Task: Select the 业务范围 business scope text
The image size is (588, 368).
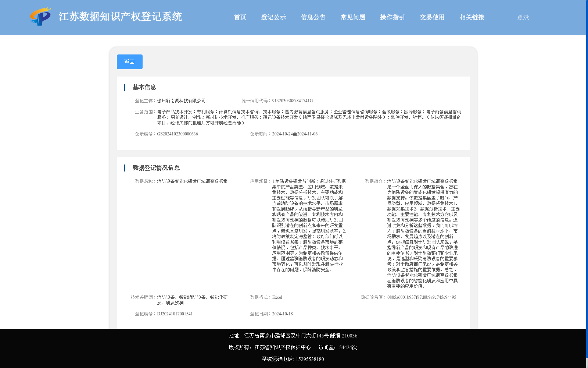Action: (x=309, y=117)
